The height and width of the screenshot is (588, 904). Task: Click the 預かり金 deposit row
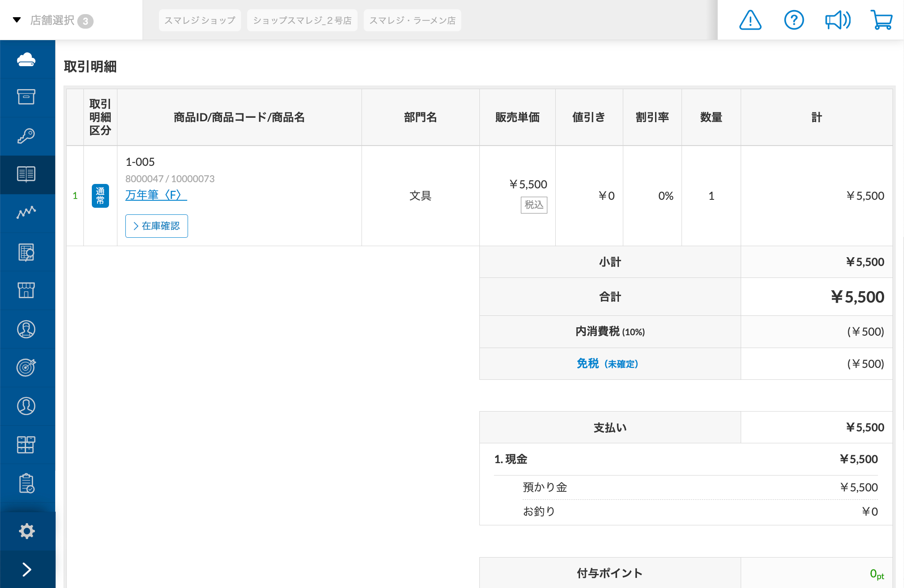tap(700, 487)
